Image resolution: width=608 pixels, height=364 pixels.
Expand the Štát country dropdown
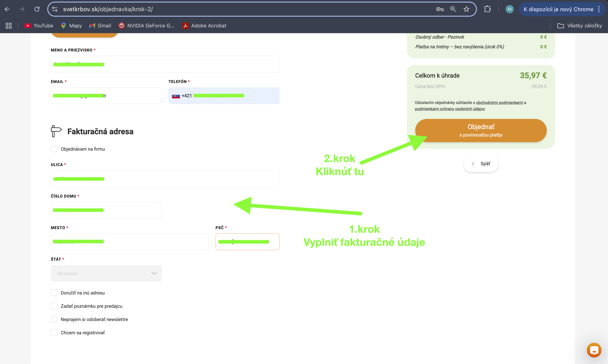(x=106, y=273)
